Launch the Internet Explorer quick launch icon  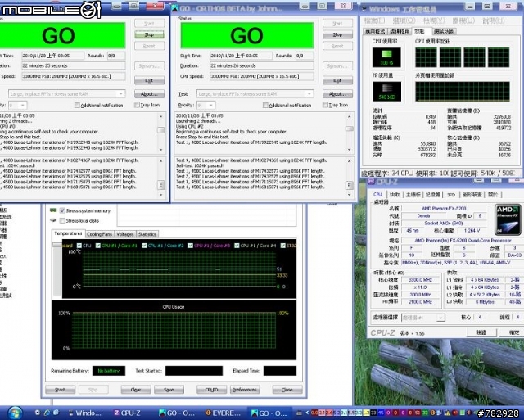(x=47, y=413)
